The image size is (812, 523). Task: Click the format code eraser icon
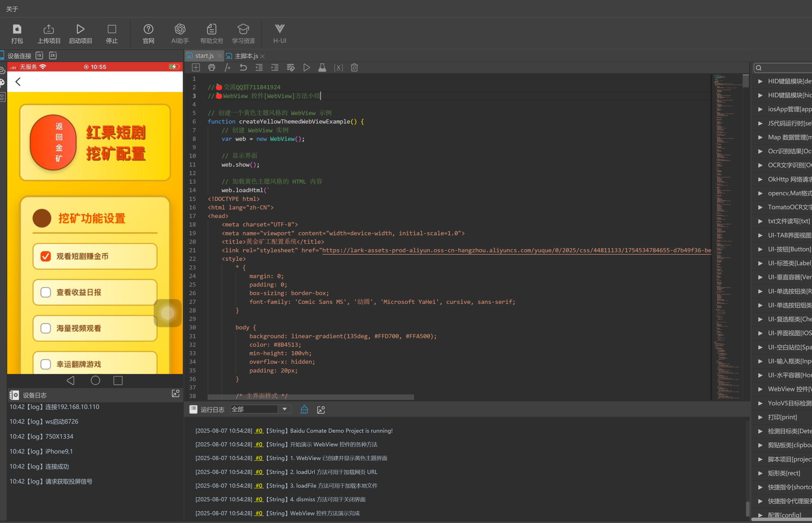[291, 68]
